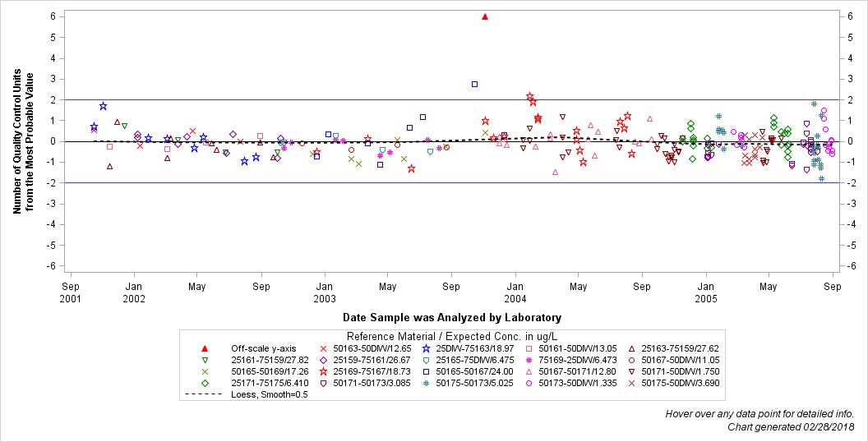Viewport: 868px width, 442px height.
Task: Click the green diamond legend marker for 25171-75175/6.410
Action: point(205,383)
